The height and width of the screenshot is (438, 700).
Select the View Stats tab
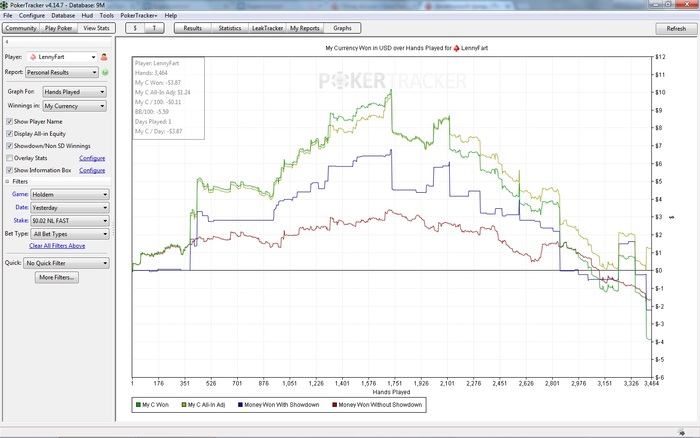pos(96,28)
